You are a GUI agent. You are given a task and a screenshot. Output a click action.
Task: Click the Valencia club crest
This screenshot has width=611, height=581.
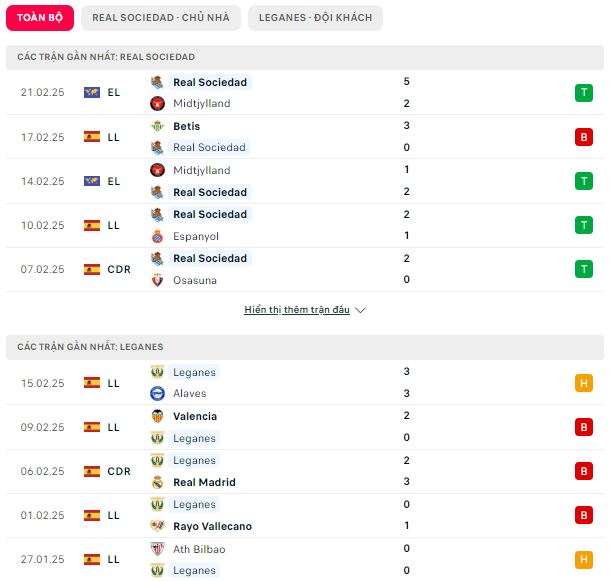pos(157,416)
